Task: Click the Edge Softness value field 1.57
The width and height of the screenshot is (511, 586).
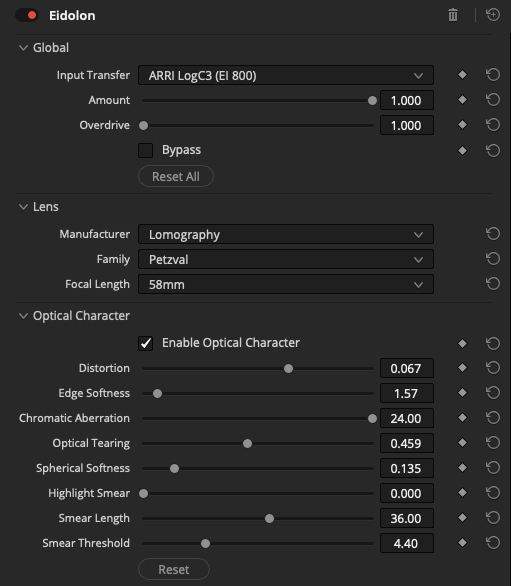Action: click(407, 393)
